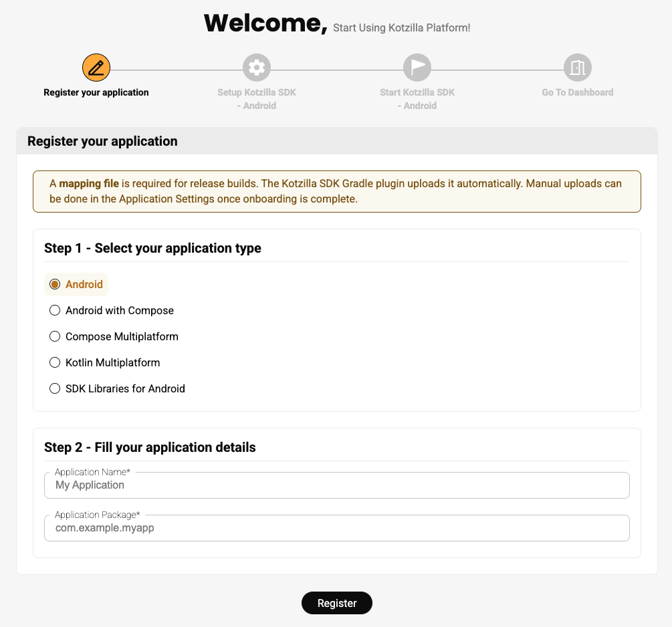Focus the Application Name input field

tap(337, 485)
